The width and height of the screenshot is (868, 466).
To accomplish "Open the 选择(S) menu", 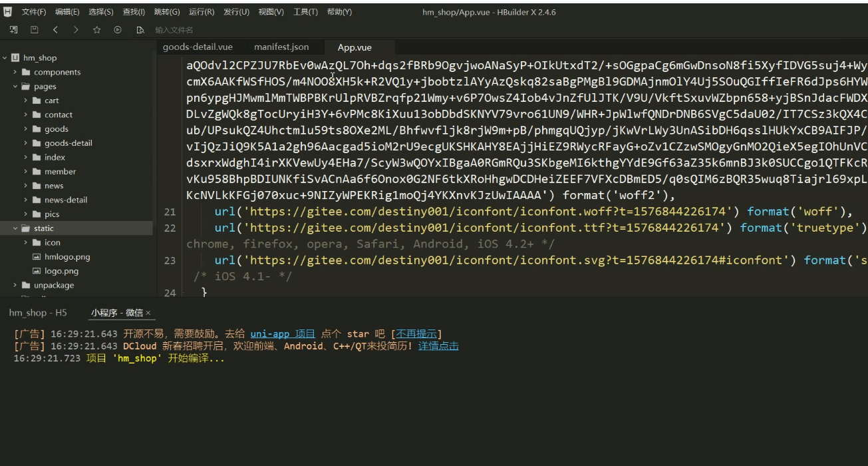I will coord(101,12).
